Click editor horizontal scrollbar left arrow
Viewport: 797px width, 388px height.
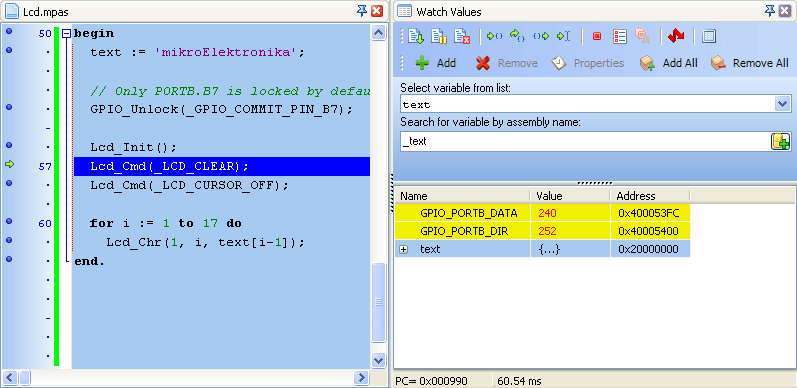point(10,377)
